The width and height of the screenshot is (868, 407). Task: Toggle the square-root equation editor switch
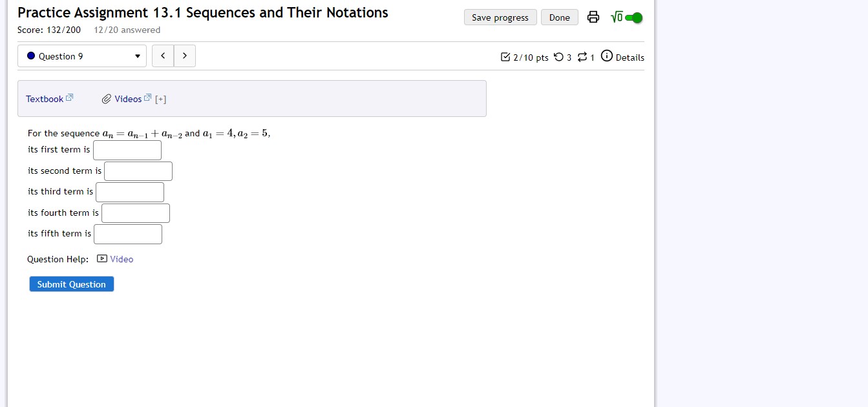pyautogui.click(x=616, y=17)
